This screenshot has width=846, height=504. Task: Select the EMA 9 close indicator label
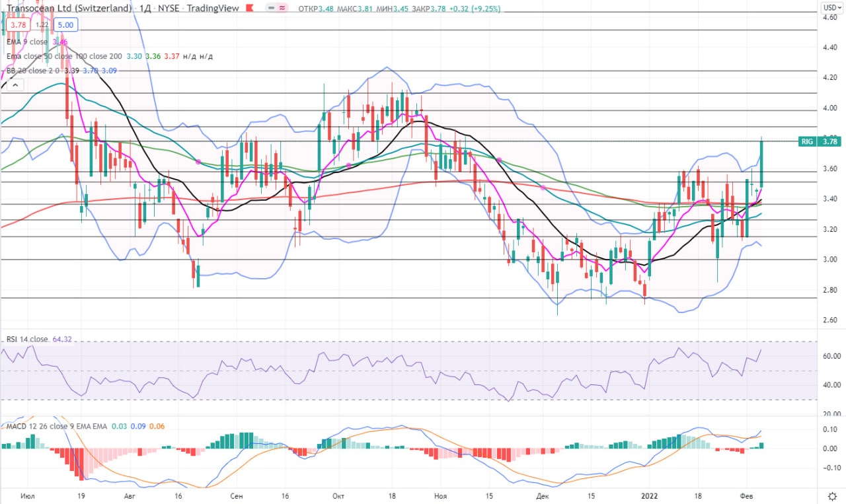click(26, 42)
